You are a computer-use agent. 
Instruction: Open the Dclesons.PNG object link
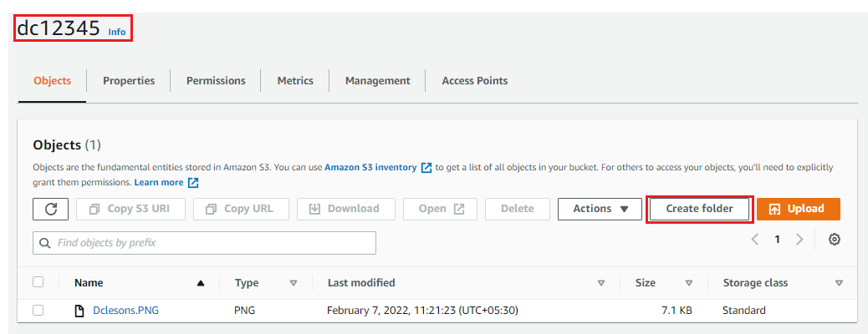[x=125, y=311]
